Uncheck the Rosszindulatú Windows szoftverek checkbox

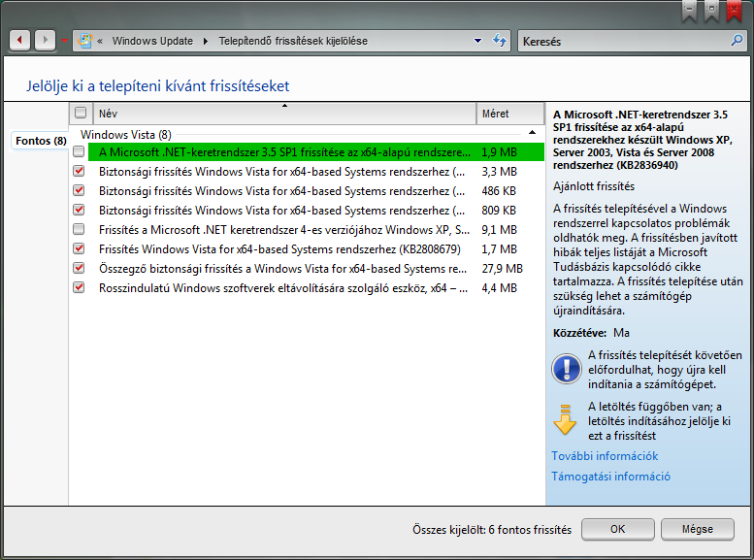pyautogui.click(x=79, y=287)
